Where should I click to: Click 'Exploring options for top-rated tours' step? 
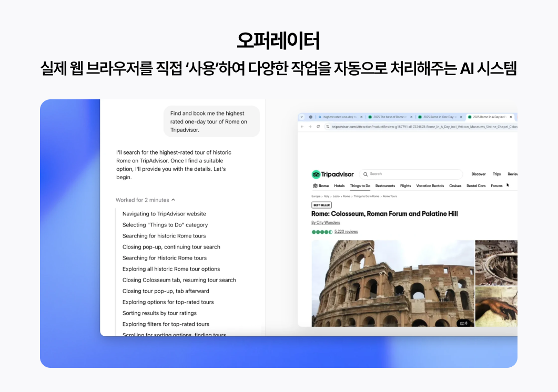pyautogui.click(x=168, y=302)
